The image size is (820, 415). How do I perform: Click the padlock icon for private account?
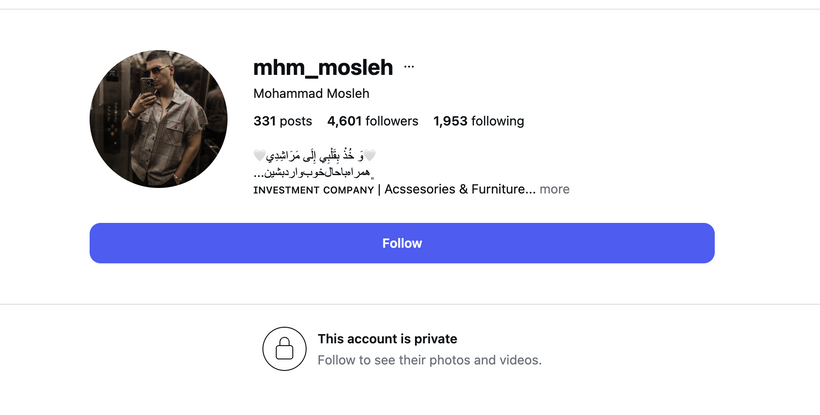(x=284, y=349)
